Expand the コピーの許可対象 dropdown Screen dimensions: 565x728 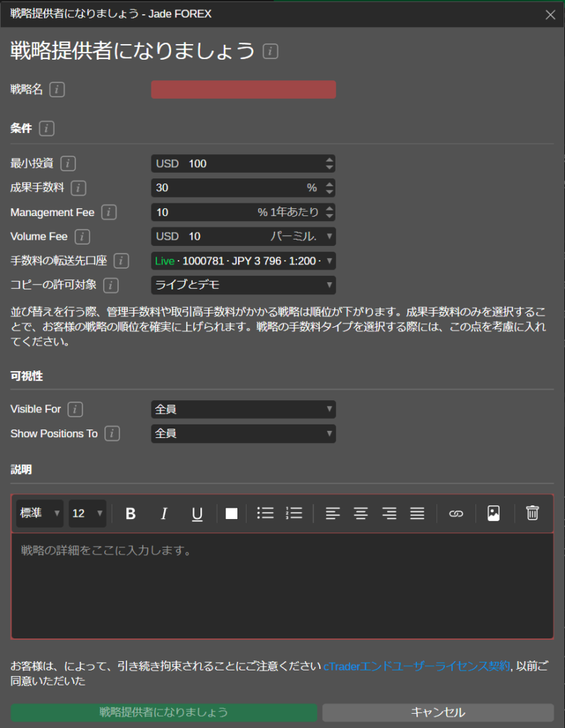(x=243, y=285)
